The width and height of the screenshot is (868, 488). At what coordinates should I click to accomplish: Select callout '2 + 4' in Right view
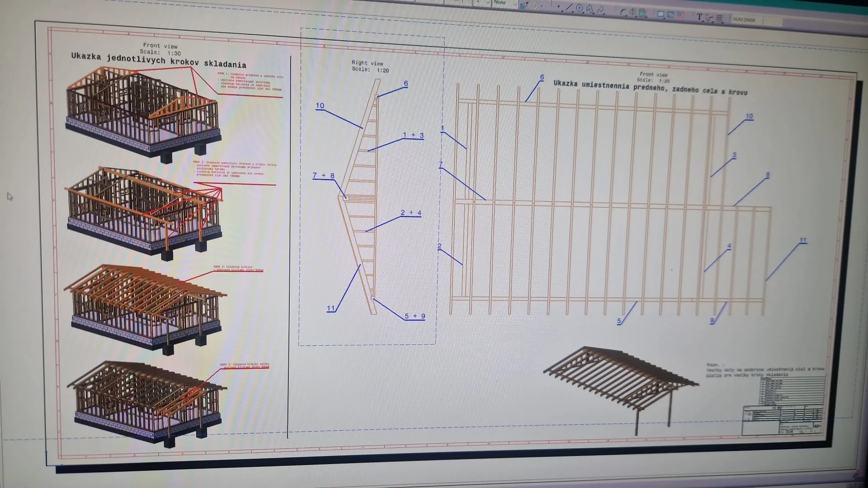click(411, 213)
